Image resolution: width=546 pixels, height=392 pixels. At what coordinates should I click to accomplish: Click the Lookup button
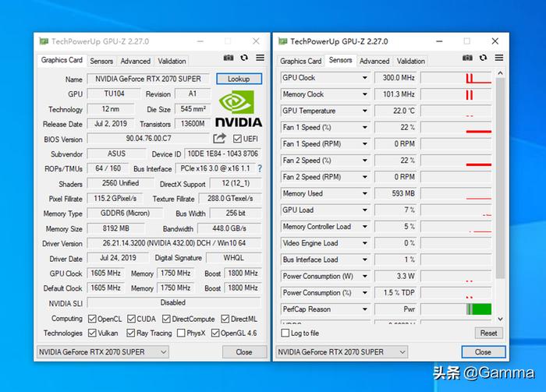[x=239, y=79]
